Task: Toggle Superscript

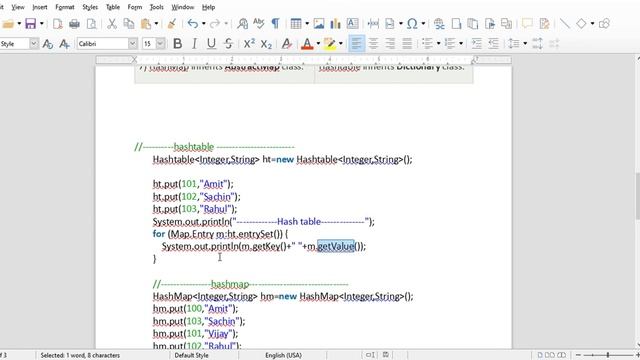Action: (249, 43)
